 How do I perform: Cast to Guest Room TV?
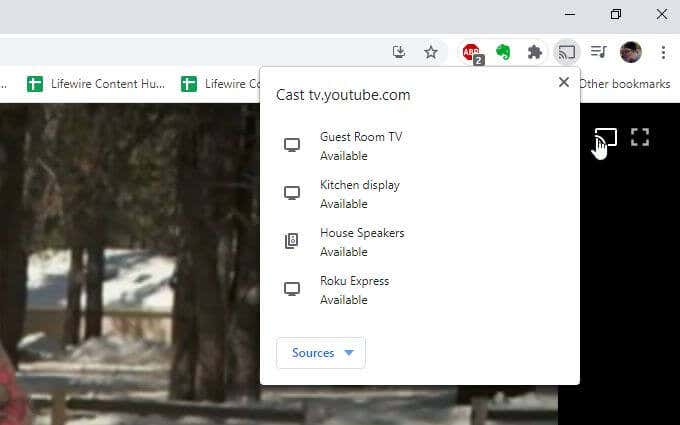[x=360, y=145]
